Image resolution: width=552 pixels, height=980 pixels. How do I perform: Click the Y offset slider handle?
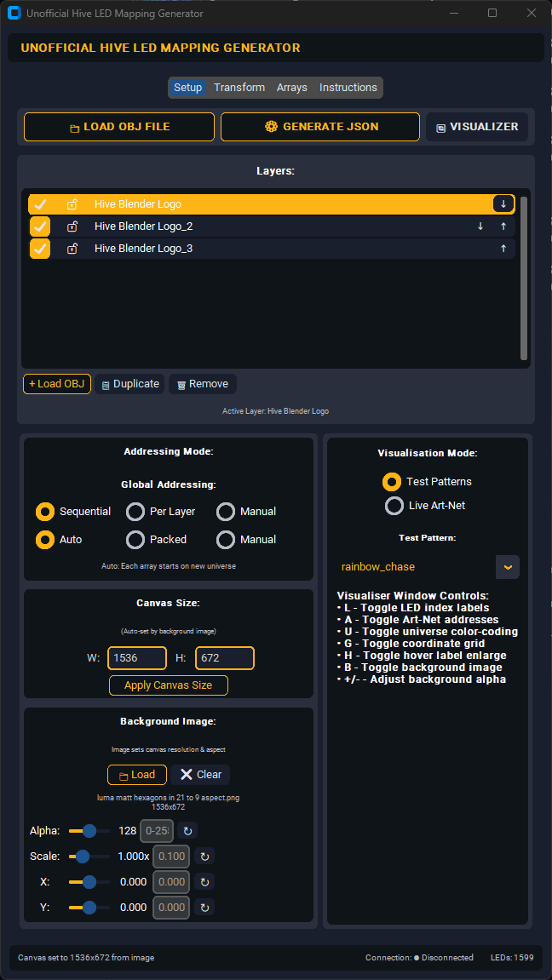[89, 908]
